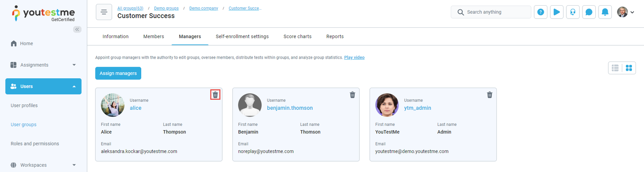
Task: Switch to the Members tab
Action: tap(154, 37)
